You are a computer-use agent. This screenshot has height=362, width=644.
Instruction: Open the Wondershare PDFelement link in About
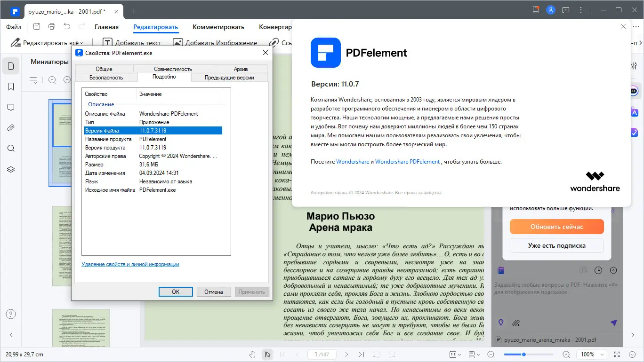tap(408, 162)
